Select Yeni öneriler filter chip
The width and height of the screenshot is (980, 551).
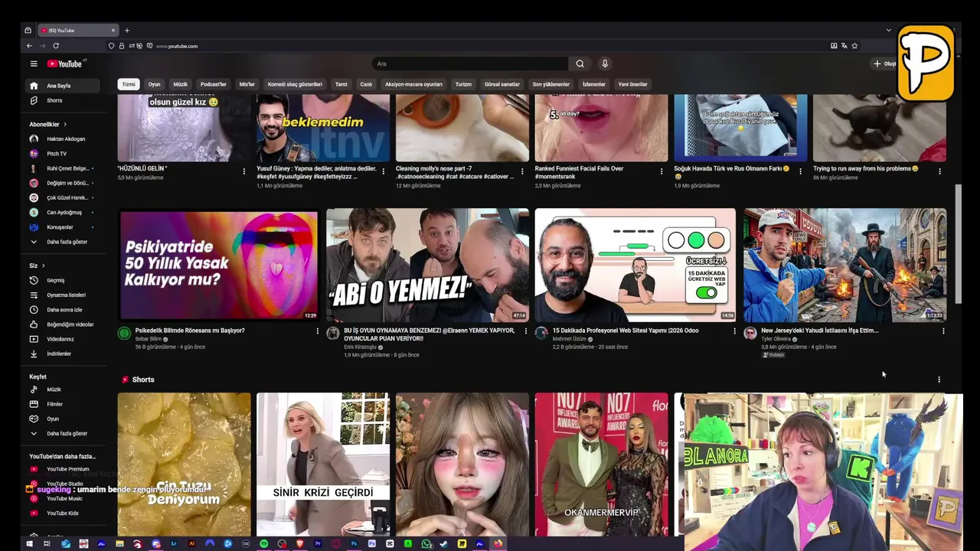point(633,84)
